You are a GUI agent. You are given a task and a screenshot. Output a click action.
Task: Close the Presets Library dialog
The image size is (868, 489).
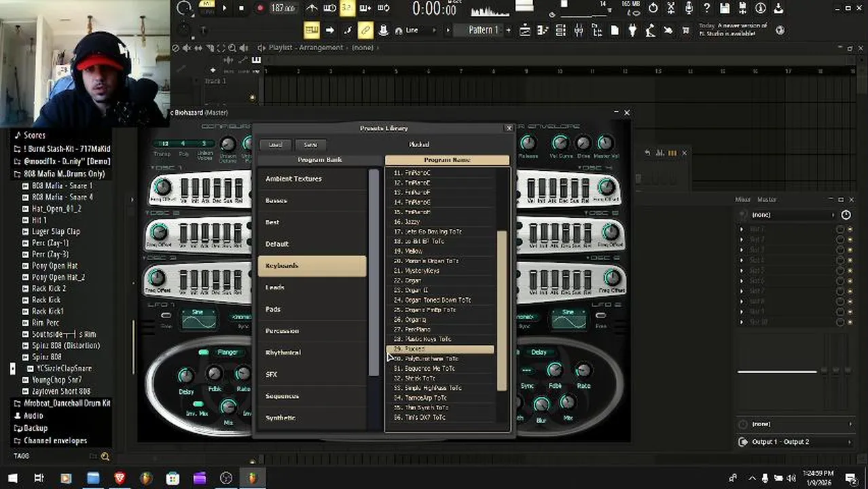[508, 128]
